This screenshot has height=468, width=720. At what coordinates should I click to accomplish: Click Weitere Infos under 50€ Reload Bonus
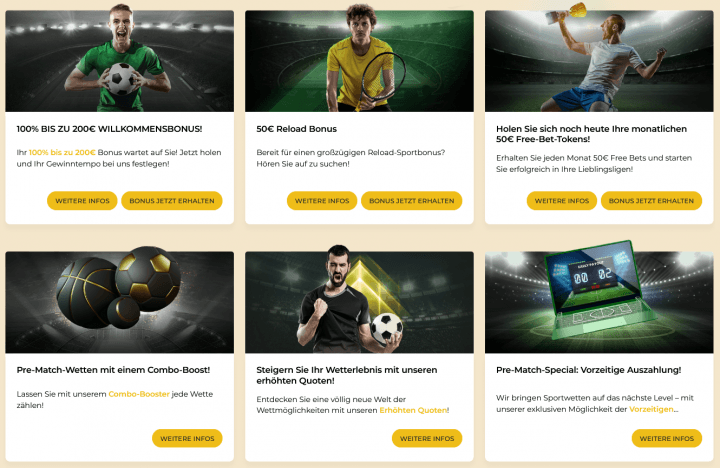[322, 201]
